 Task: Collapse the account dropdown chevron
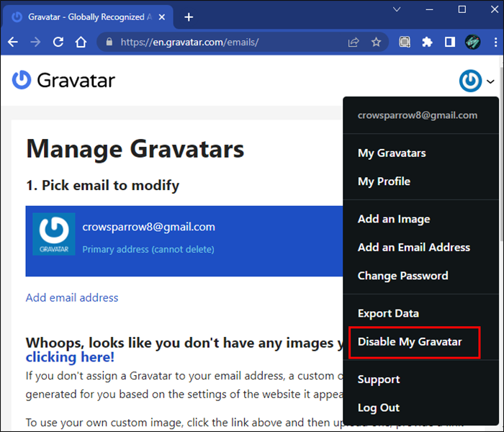pyautogui.click(x=490, y=81)
